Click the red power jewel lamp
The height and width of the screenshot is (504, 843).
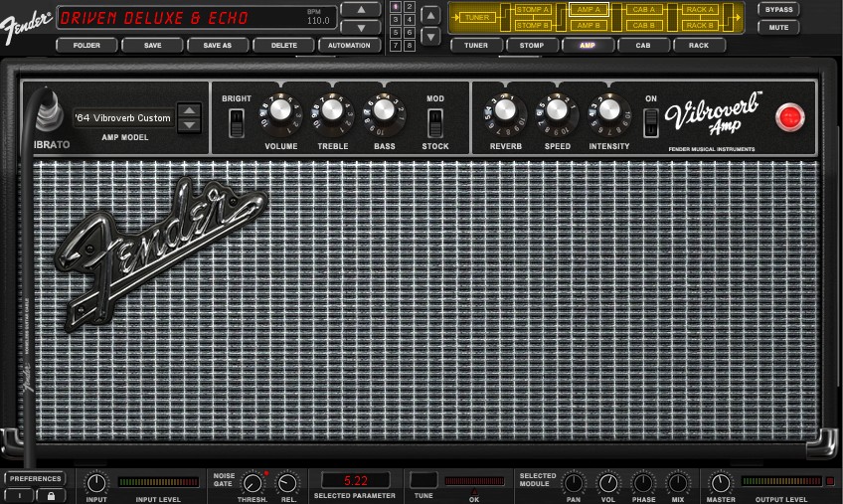pos(789,117)
